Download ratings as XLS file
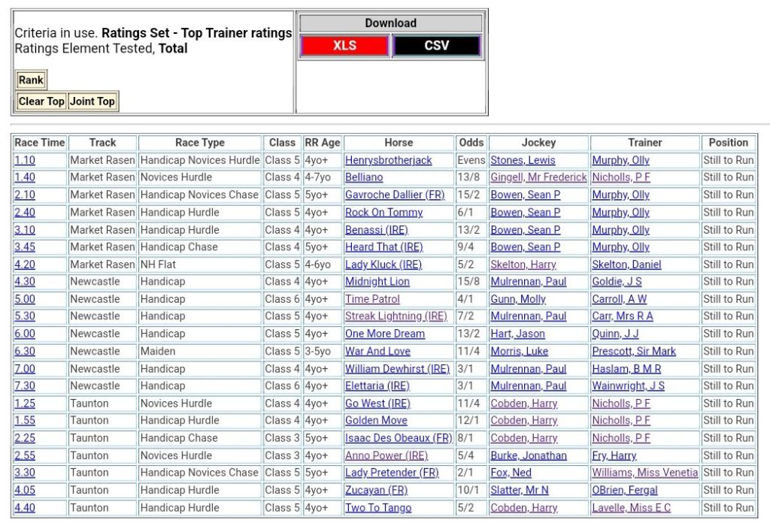 click(344, 46)
